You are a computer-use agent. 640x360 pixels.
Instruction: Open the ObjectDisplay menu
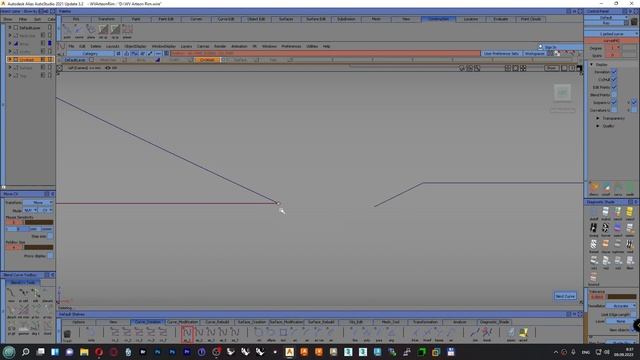pyautogui.click(x=135, y=47)
